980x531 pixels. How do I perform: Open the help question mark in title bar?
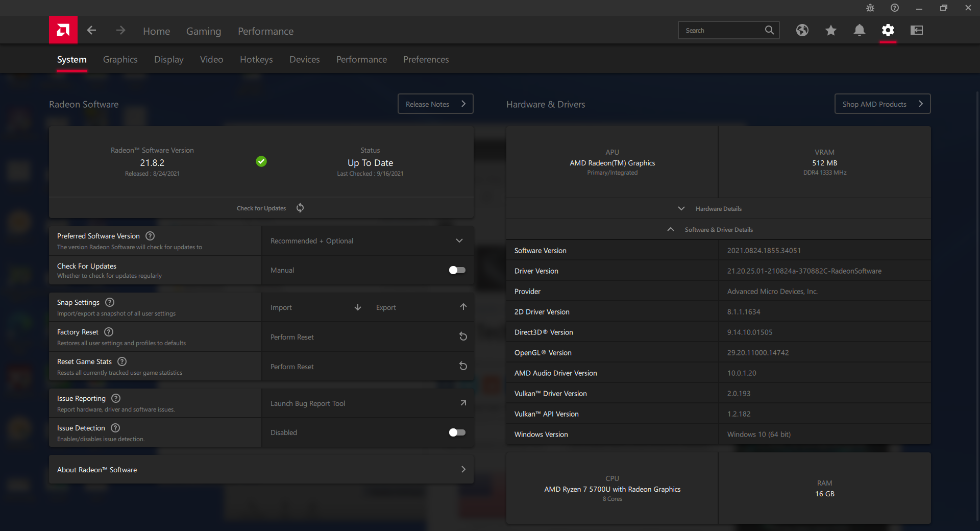pyautogui.click(x=895, y=8)
